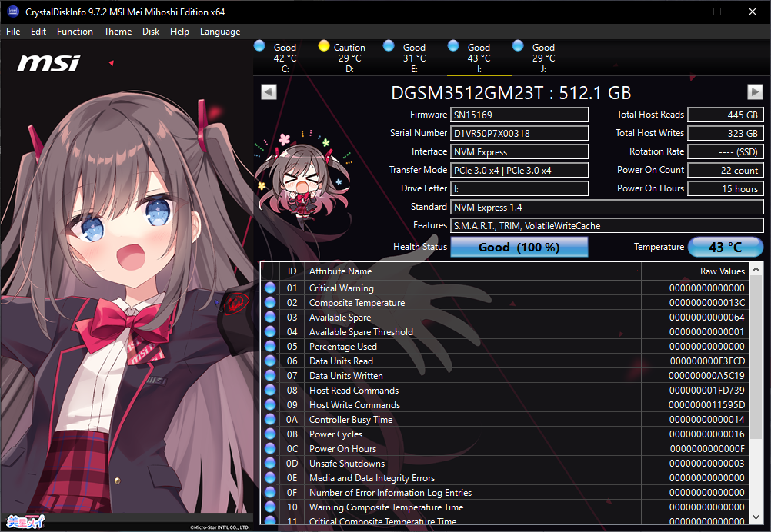Click the blue status orb for J: drive
Viewport: 771px width, 532px height.
[x=517, y=45]
